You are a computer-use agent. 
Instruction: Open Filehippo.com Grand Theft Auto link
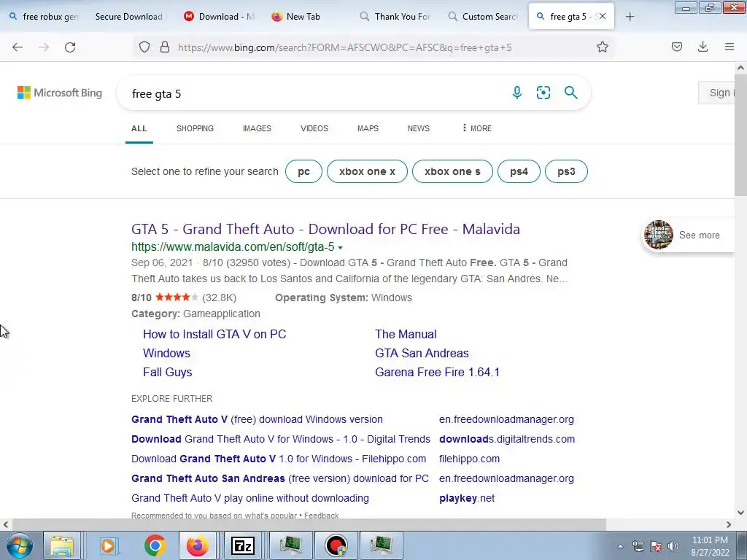point(279,459)
